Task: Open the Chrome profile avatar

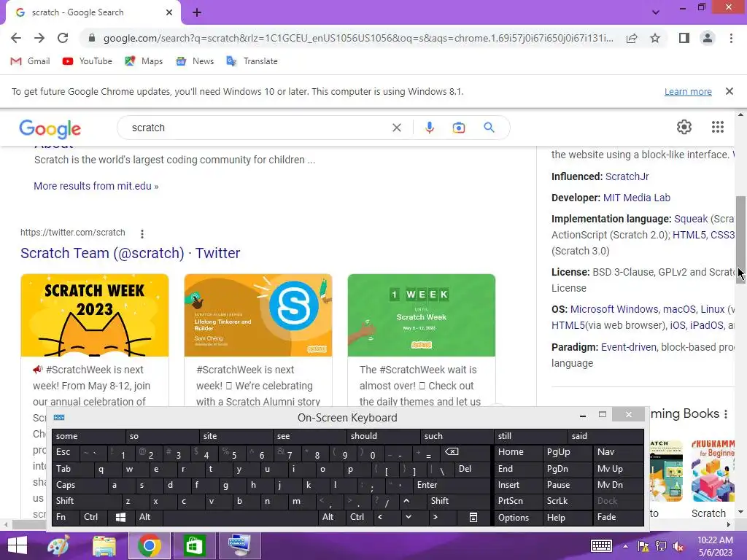Action: point(708,38)
